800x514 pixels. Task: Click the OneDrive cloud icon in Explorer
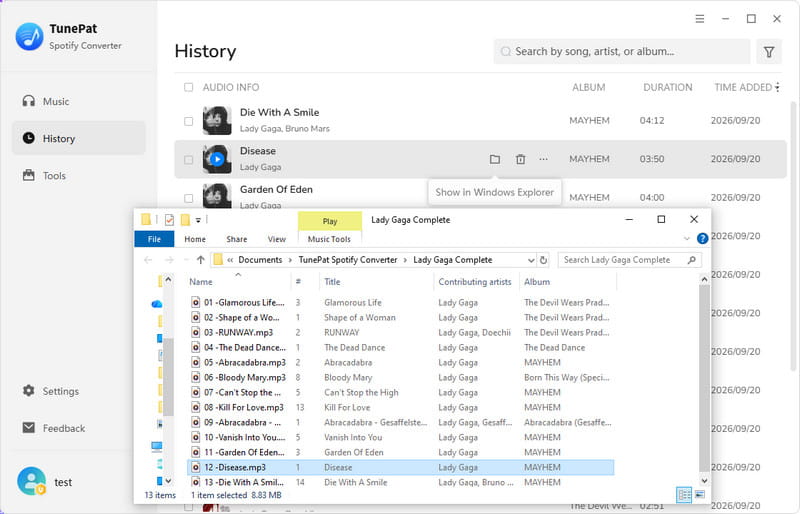[157, 304]
